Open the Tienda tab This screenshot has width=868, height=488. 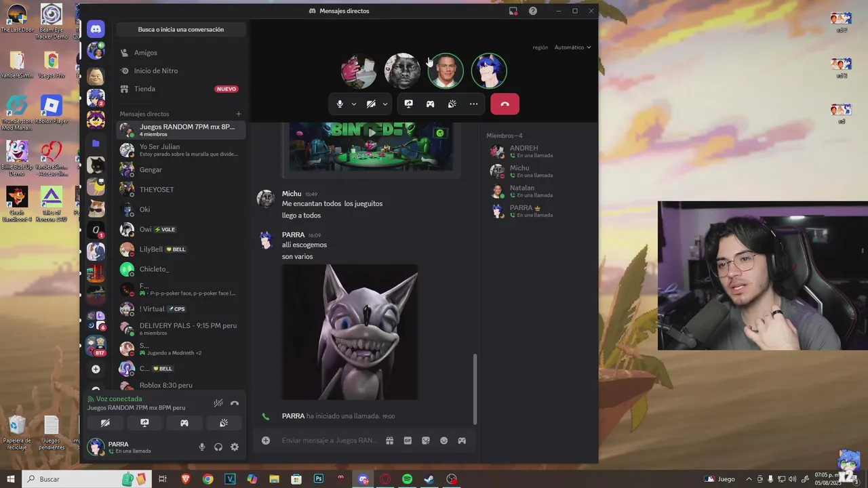180,89
